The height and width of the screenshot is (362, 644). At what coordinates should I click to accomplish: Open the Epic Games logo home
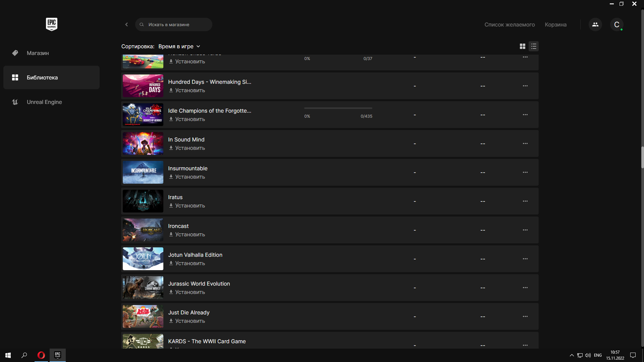pos(52,24)
